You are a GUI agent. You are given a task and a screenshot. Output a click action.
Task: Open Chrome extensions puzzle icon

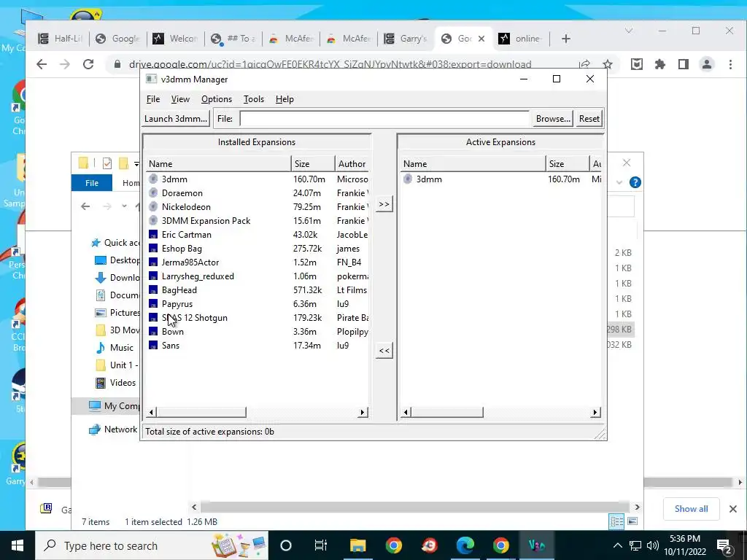pos(659,64)
